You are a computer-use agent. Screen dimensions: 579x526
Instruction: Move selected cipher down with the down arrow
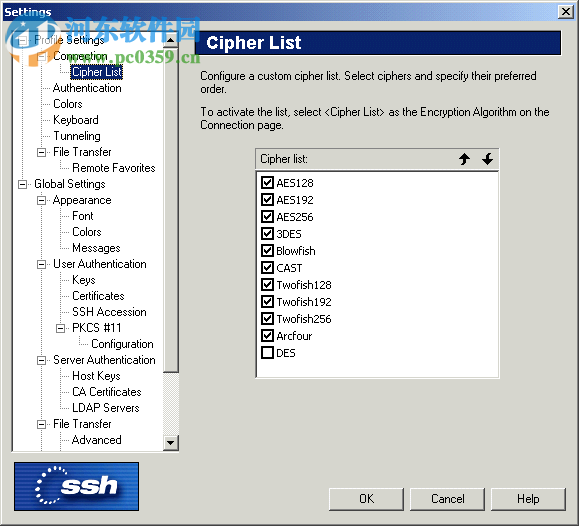tap(487, 159)
